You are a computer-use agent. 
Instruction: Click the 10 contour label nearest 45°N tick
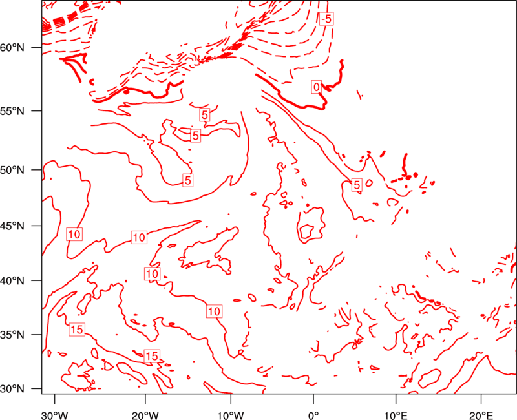(74, 235)
